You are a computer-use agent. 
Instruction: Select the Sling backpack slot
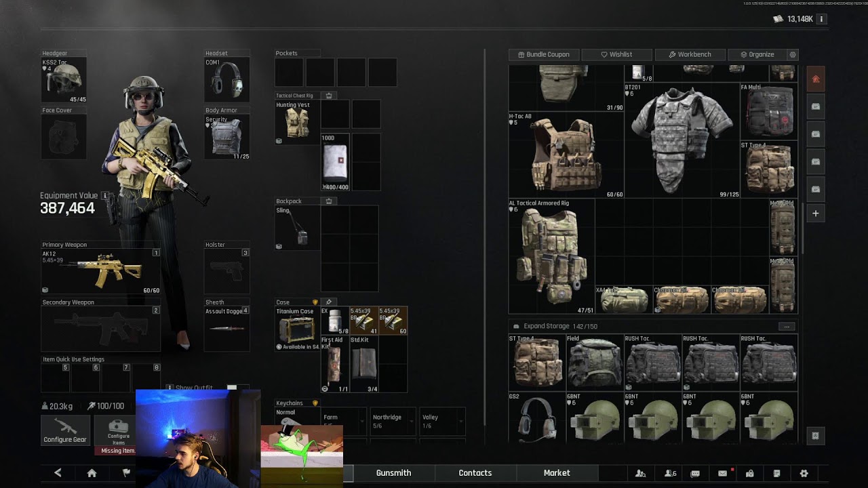click(x=297, y=228)
